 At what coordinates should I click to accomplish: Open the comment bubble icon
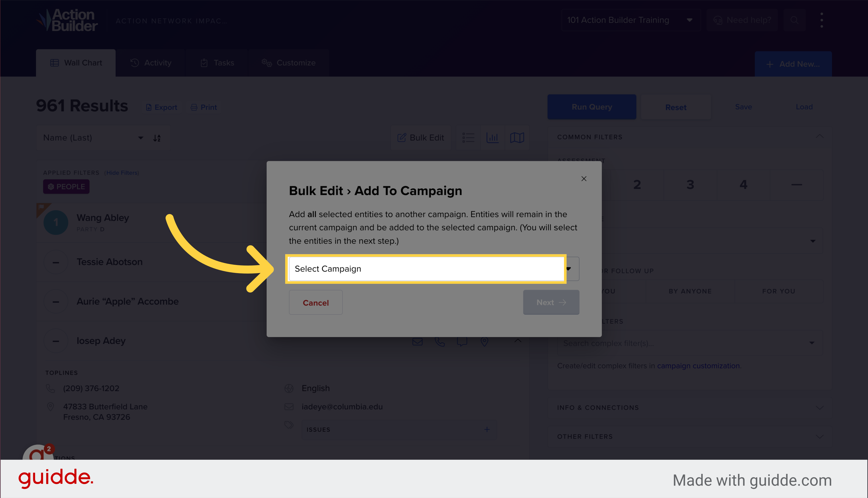point(462,341)
